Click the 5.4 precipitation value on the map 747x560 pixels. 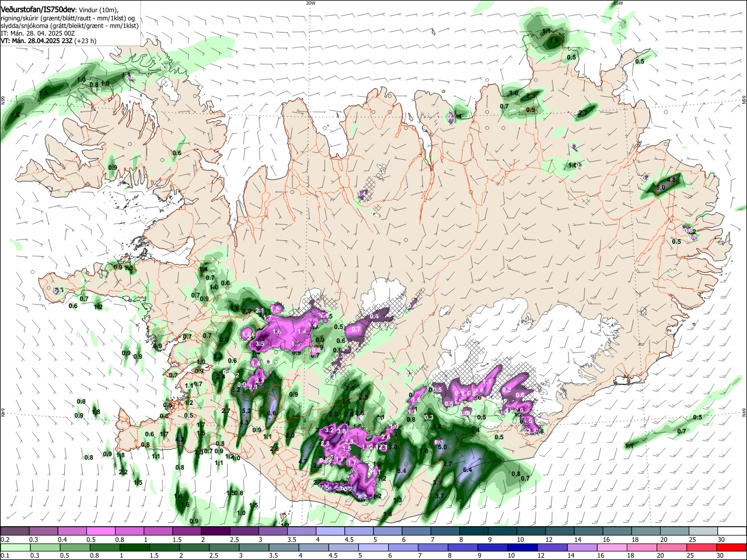pyautogui.click(x=402, y=471)
